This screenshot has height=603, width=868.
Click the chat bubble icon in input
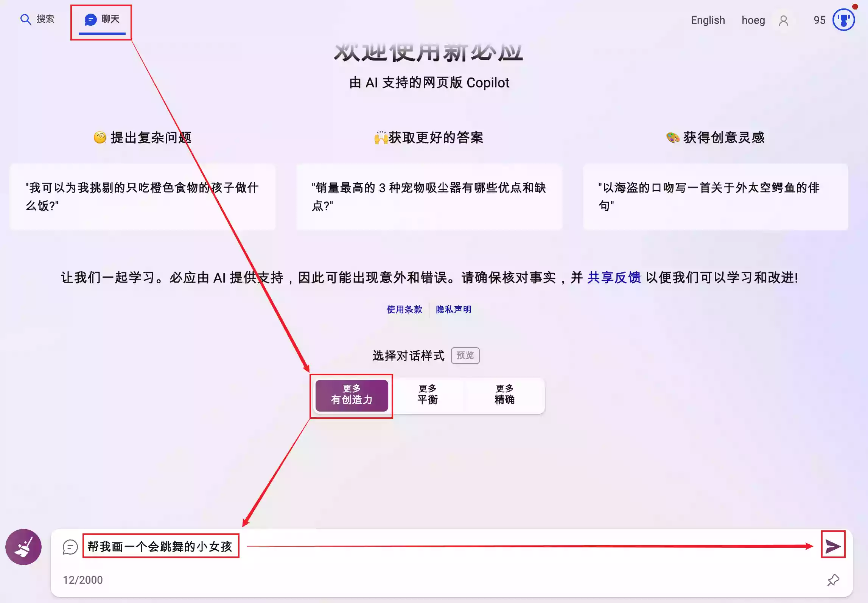[x=69, y=548]
